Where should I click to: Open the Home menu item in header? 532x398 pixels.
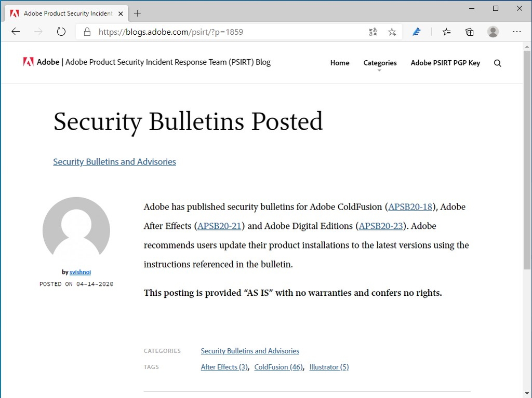point(340,63)
